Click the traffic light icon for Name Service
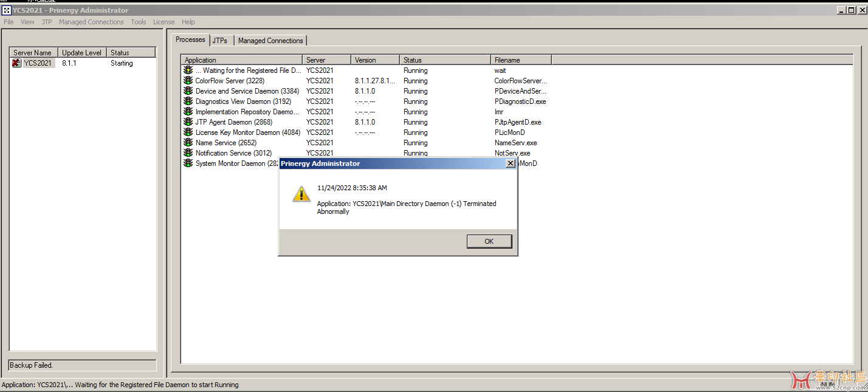 [188, 143]
